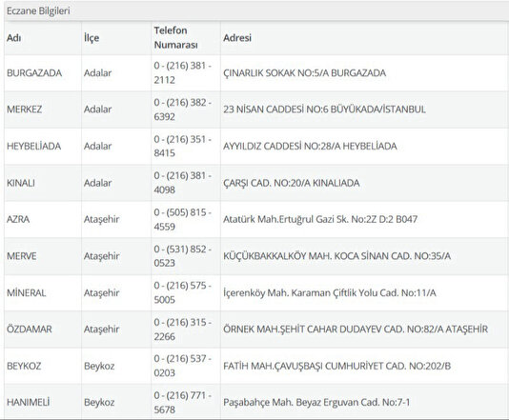
Task: Click the Adresi column header
Action: [237, 38]
